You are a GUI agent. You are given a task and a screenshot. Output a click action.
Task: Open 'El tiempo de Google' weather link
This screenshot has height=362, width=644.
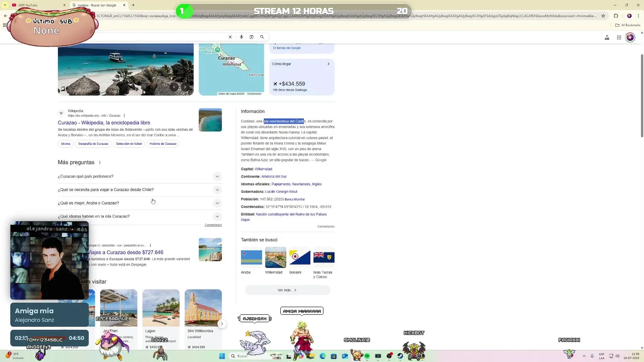click(x=287, y=48)
